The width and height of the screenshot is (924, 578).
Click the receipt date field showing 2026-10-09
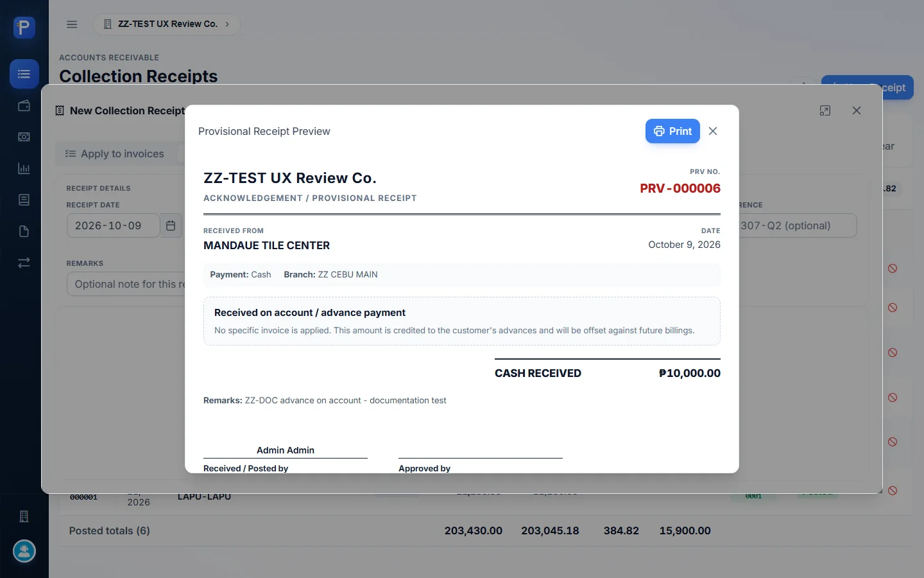pyautogui.click(x=113, y=225)
